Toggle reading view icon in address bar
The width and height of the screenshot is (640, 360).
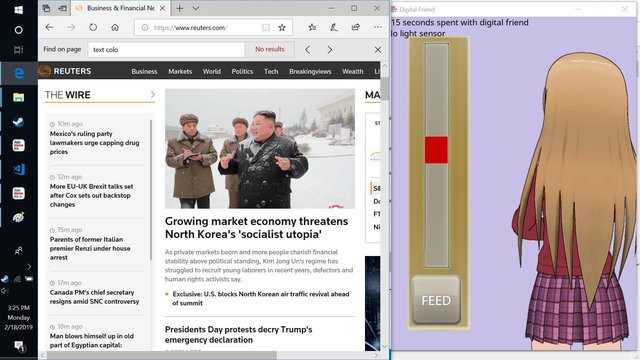(x=266, y=27)
